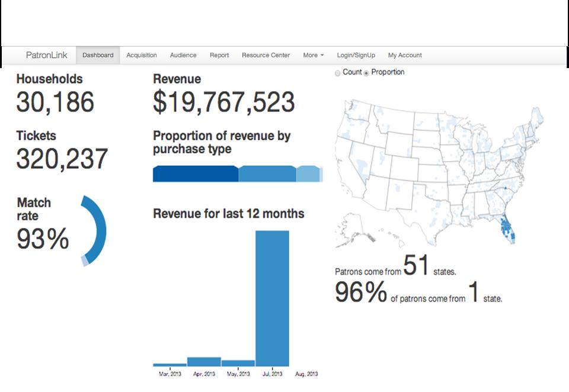Select the Proportion radio button

[366, 73]
